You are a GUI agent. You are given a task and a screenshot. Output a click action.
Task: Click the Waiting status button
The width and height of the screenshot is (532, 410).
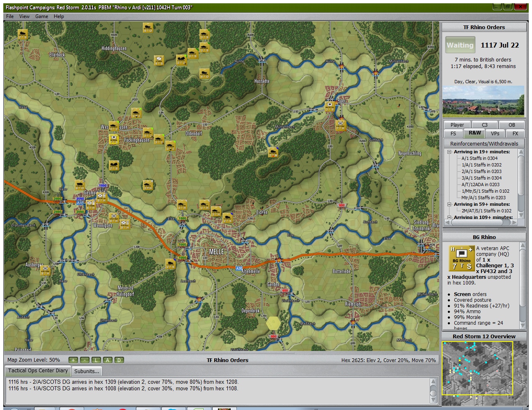point(460,45)
